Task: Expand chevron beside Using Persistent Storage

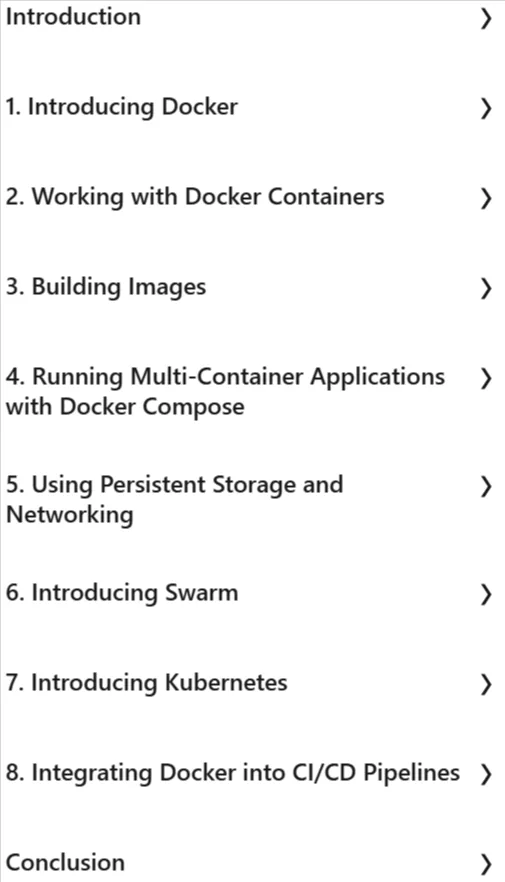Action: tap(486, 486)
